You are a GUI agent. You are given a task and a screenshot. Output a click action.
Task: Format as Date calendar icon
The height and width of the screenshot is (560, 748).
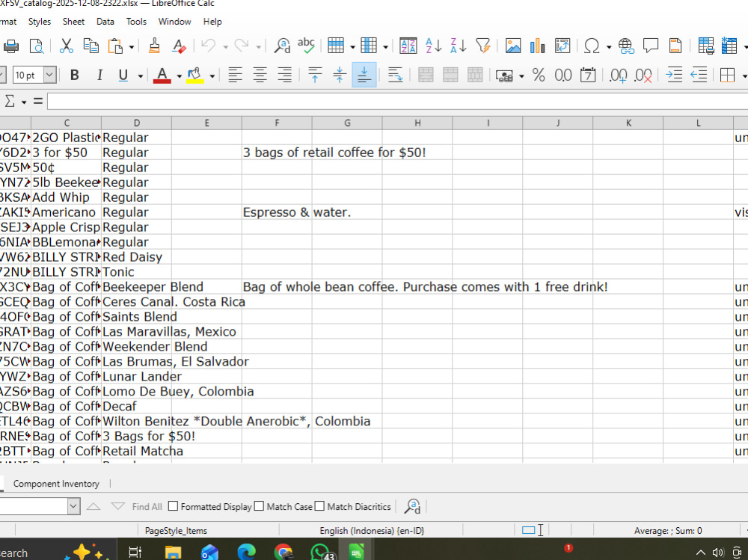coord(588,75)
